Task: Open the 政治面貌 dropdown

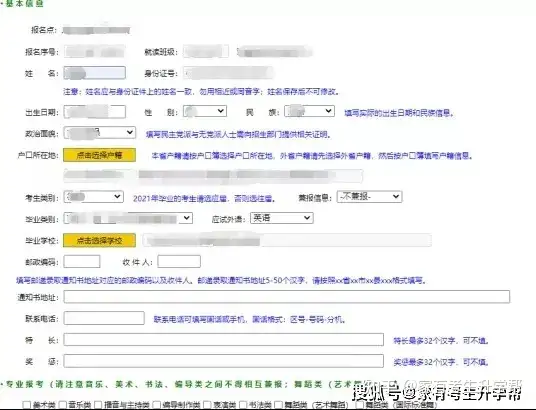Action: (x=100, y=133)
